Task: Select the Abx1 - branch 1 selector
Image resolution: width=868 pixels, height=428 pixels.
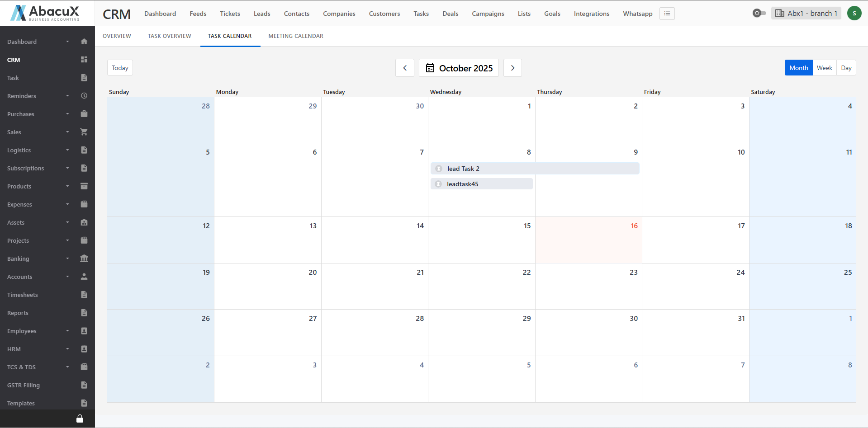Action: (x=806, y=13)
